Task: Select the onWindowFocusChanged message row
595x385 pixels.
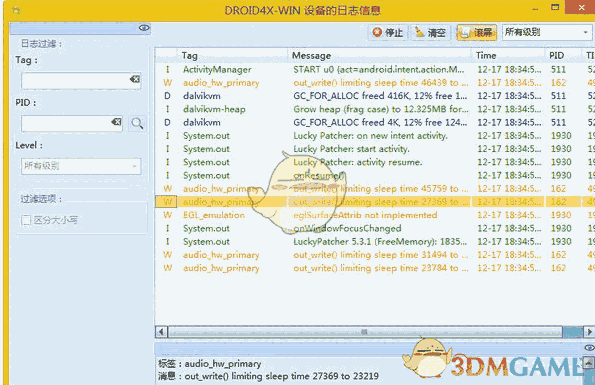Action: (375, 228)
